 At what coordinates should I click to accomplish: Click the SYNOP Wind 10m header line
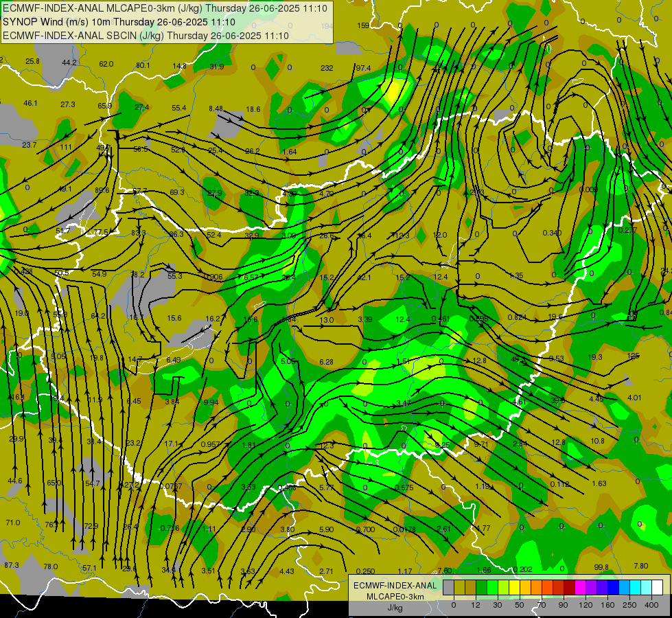(x=119, y=22)
